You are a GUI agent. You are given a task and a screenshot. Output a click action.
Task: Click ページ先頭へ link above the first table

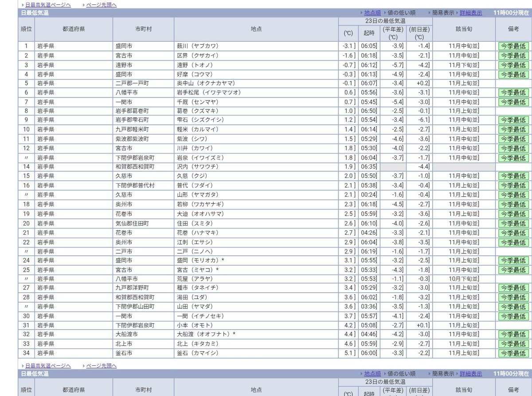[102, 4]
